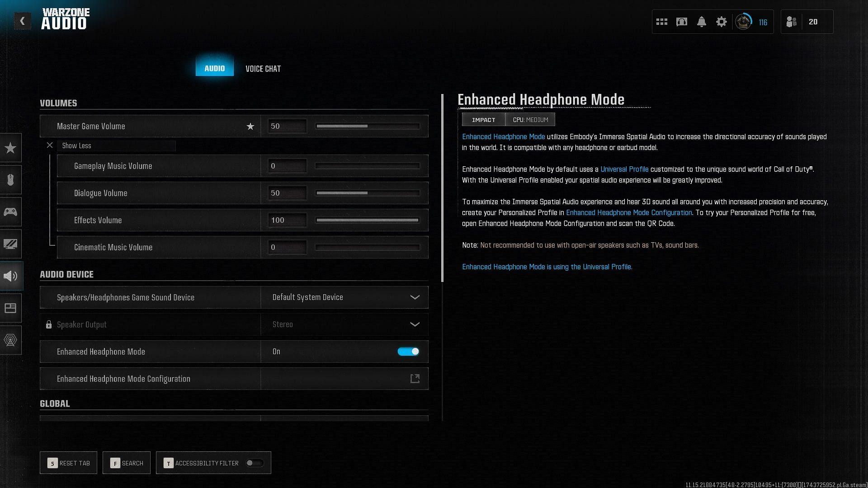868x488 pixels.
Task: Click the Accessibility Filter label
Action: (x=207, y=463)
